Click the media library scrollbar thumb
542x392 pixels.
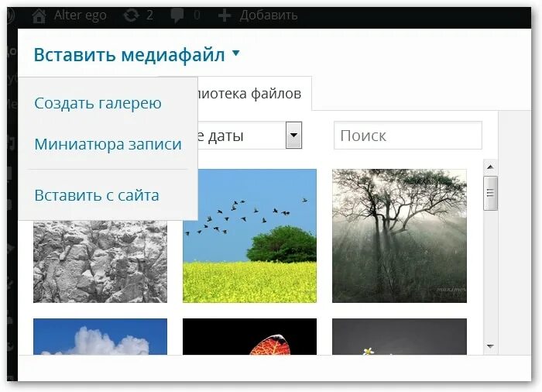click(x=490, y=193)
